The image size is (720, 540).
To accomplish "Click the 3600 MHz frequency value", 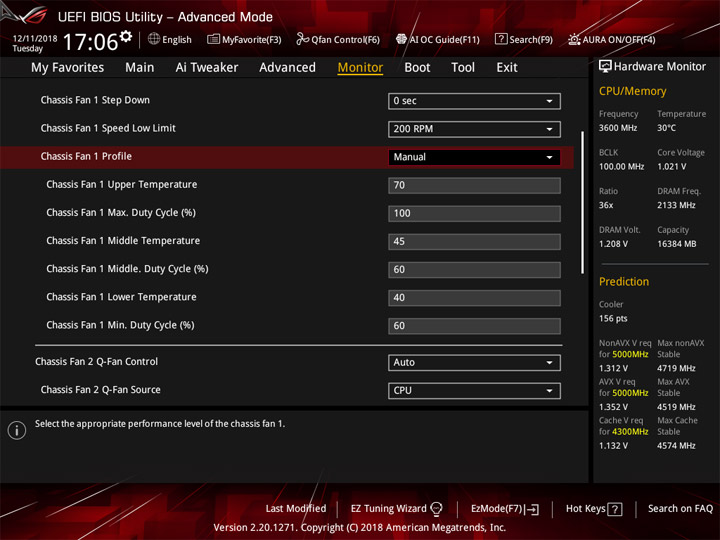I will (x=618, y=128).
